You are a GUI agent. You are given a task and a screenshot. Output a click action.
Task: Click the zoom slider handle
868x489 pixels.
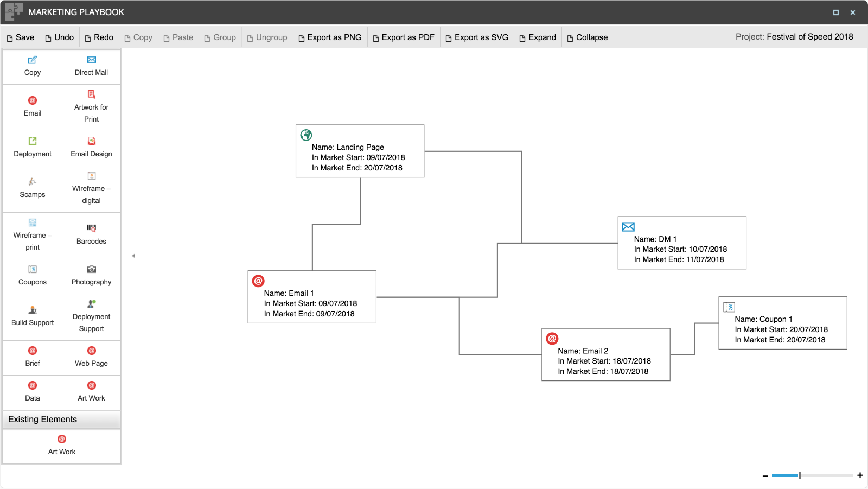pos(799,475)
